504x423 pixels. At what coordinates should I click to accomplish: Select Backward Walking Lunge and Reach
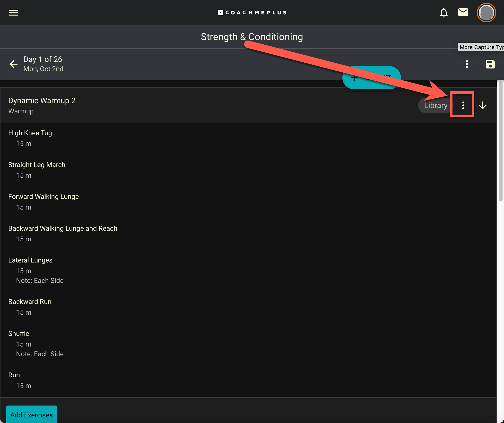[63, 228]
